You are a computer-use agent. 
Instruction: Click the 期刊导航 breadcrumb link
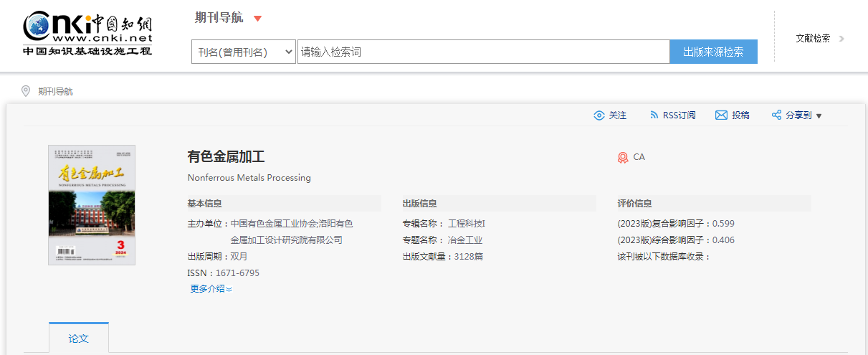(x=55, y=92)
